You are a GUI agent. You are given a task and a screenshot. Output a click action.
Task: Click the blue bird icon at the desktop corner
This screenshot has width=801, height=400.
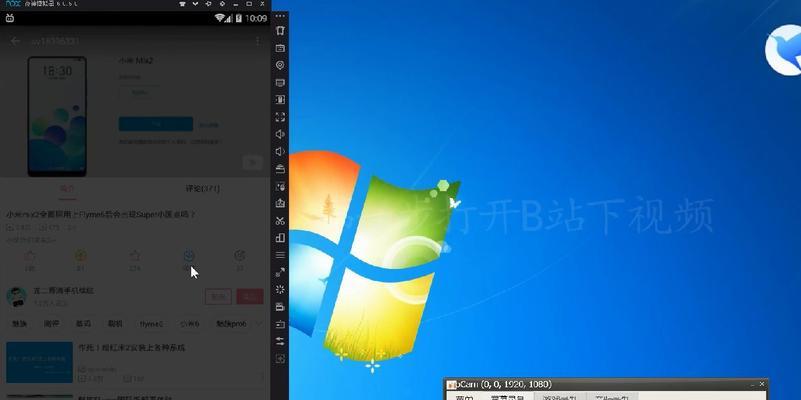point(783,50)
